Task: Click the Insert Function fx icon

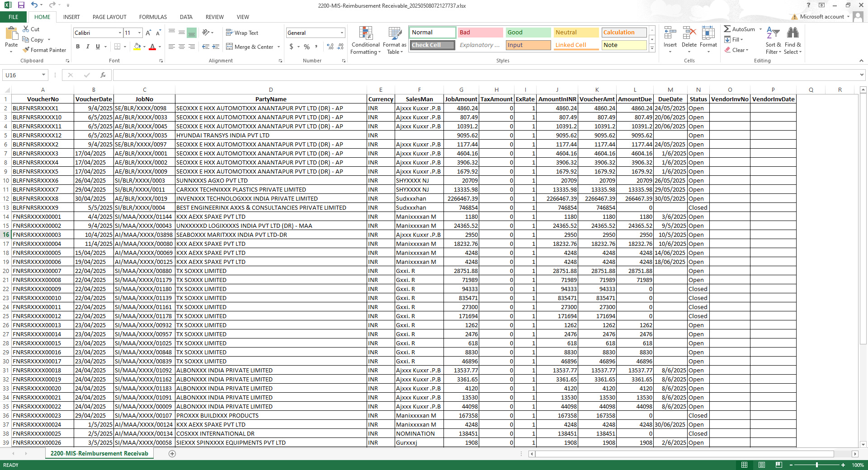Action: pos(103,75)
